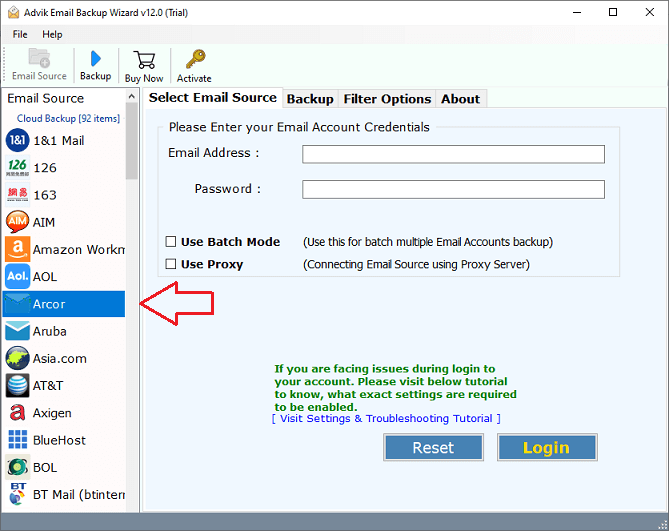669x531 pixels.
Task: Select the 1&1 Mail source icon
Action: tap(17, 140)
